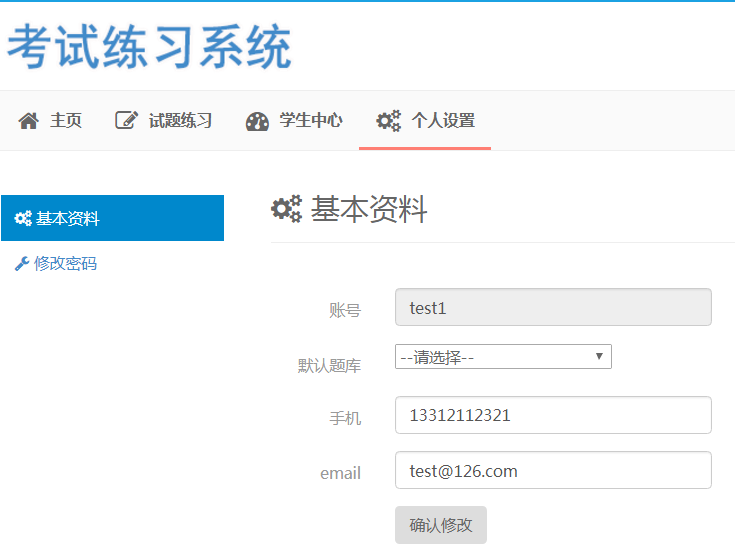Switch to the 学生中心 tab
This screenshot has width=735, height=559.
pos(294,120)
